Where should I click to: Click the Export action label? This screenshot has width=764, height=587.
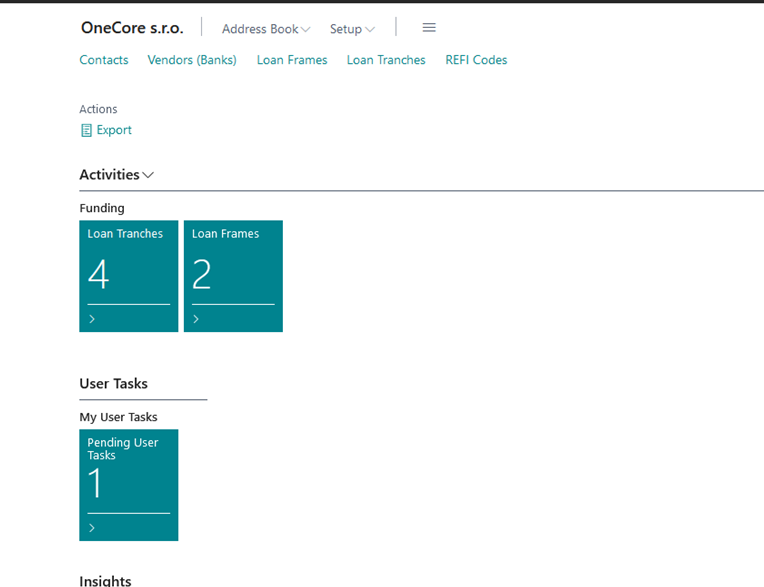point(114,130)
